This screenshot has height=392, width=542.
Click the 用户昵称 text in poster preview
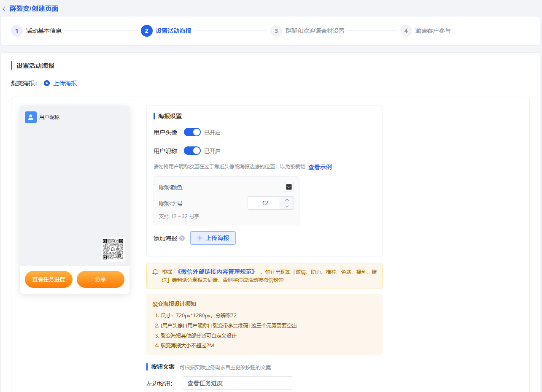pos(49,117)
